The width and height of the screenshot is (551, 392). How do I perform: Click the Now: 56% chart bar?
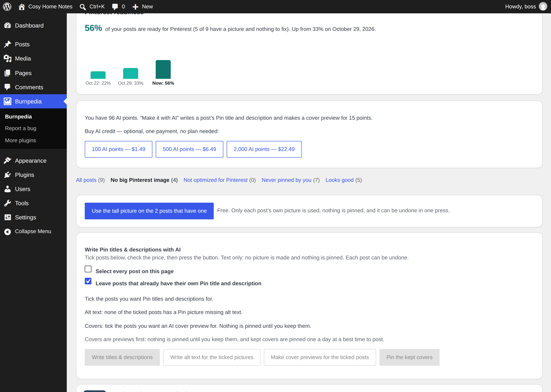click(163, 69)
